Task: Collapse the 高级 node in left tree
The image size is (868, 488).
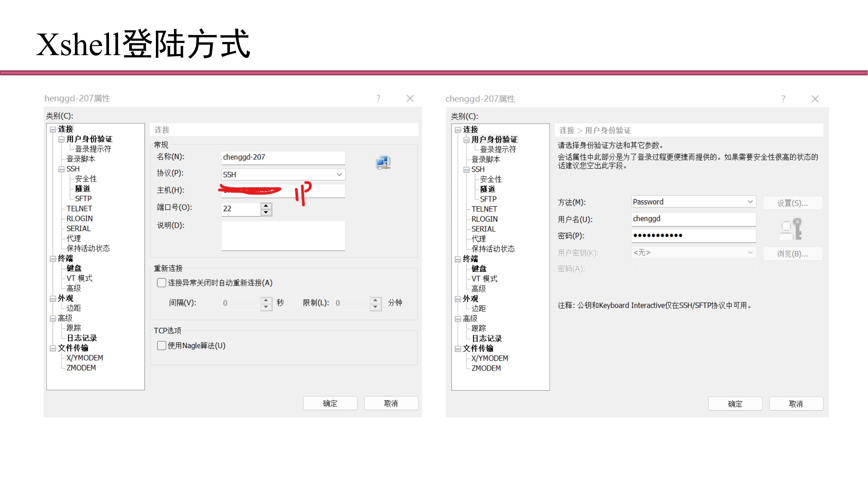Action: (x=53, y=318)
